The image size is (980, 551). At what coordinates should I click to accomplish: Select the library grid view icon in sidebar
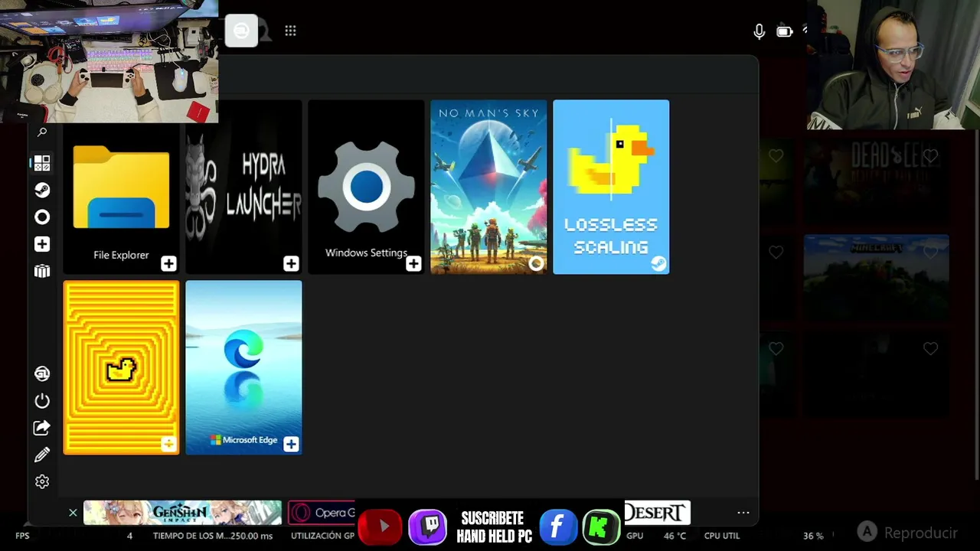tap(42, 163)
